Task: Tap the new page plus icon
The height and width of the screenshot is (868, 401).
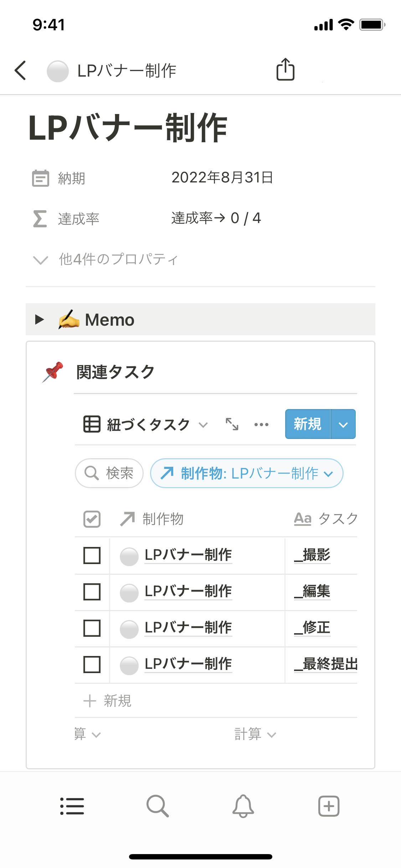Action: tap(329, 806)
